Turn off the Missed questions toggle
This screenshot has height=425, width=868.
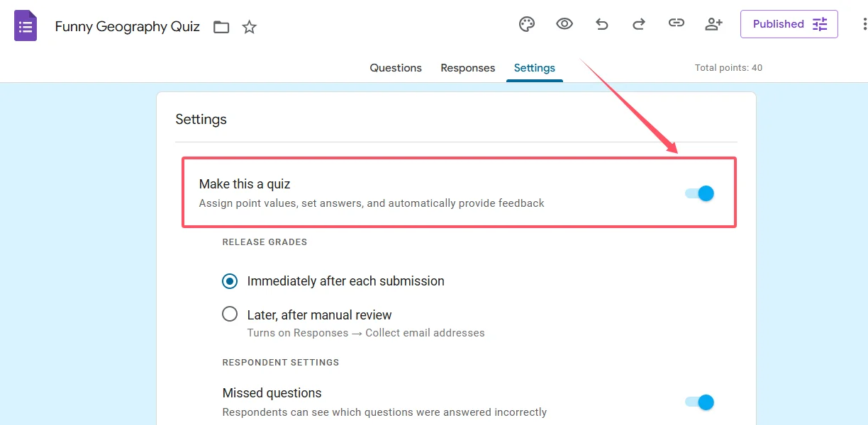click(x=700, y=402)
